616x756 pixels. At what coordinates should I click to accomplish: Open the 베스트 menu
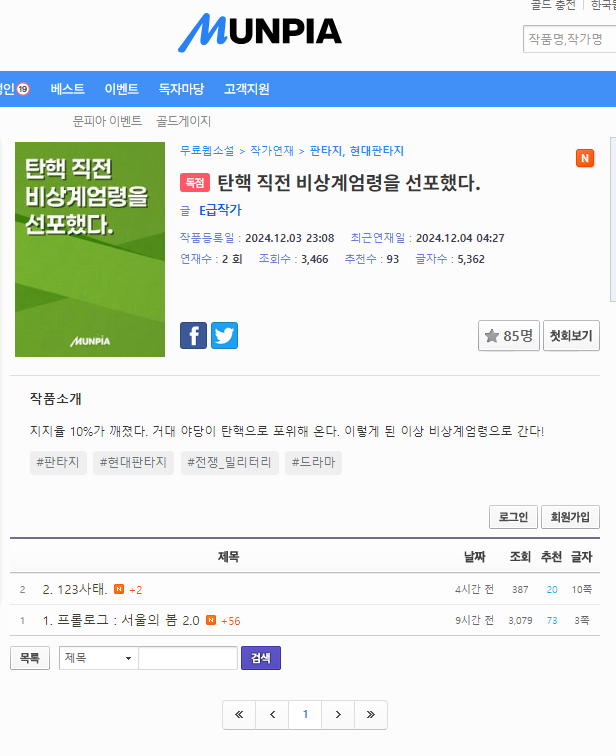[x=67, y=89]
